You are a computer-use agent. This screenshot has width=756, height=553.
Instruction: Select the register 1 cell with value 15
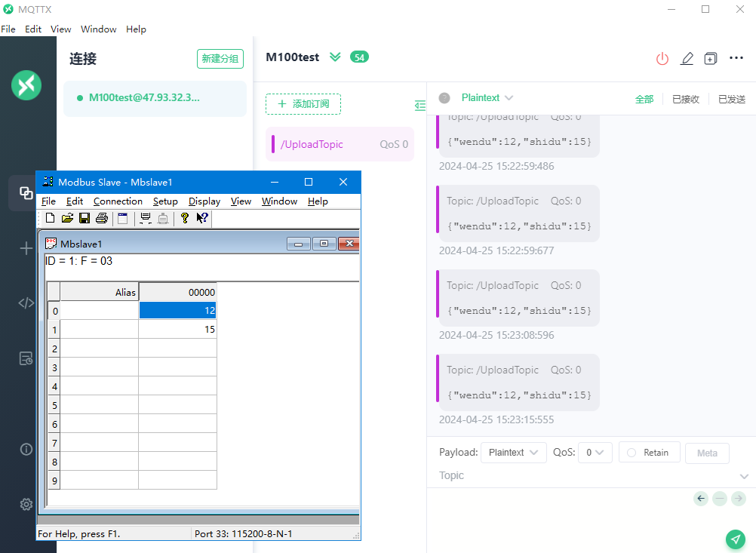coord(177,329)
